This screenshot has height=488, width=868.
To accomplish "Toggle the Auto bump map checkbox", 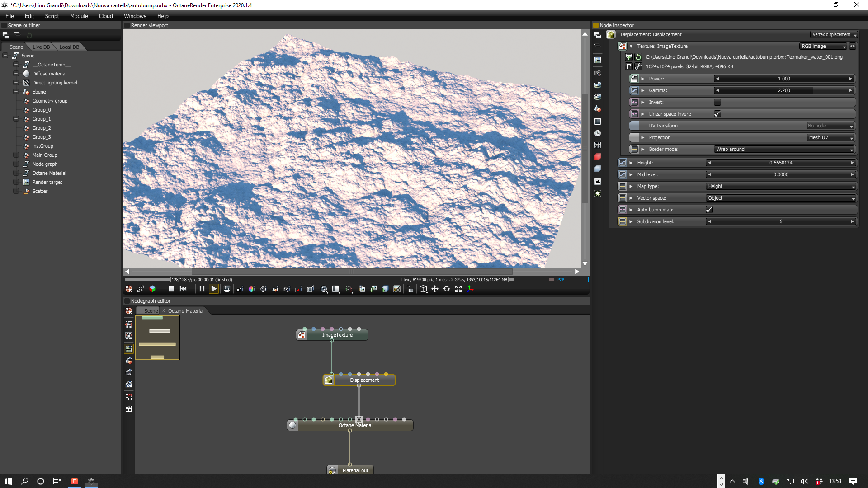I will [x=709, y=210].
